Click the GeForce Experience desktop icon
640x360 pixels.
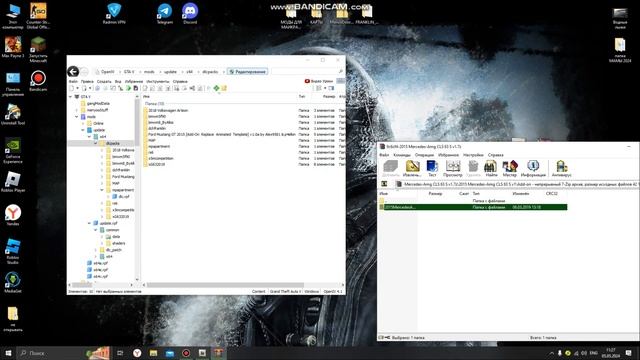coord(13,151)
